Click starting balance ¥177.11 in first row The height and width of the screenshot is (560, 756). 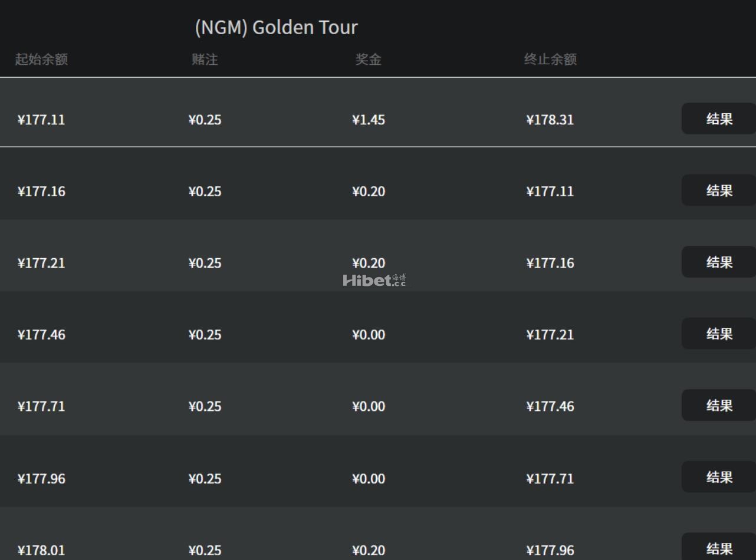[41, 120]
